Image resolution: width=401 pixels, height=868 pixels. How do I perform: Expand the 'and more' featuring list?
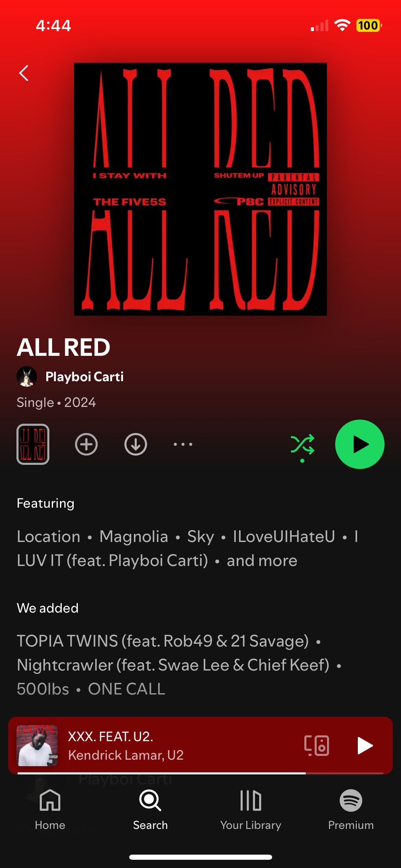tap(262, 561)
